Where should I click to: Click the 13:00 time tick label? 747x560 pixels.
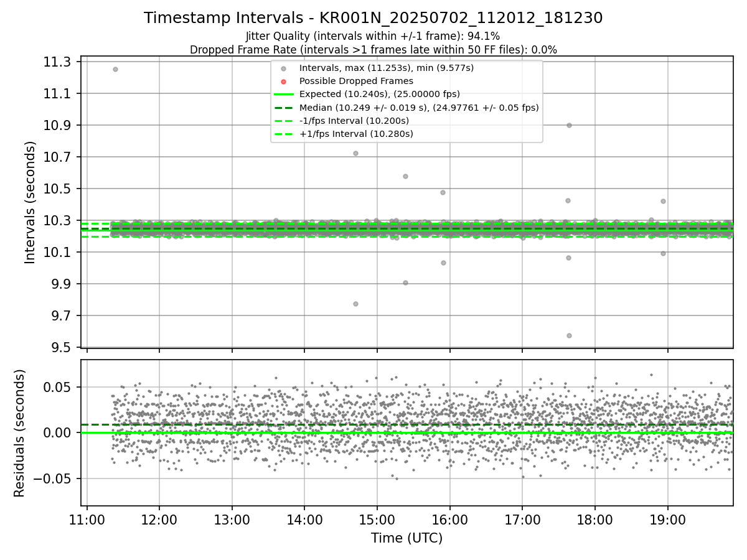(232, 519)
